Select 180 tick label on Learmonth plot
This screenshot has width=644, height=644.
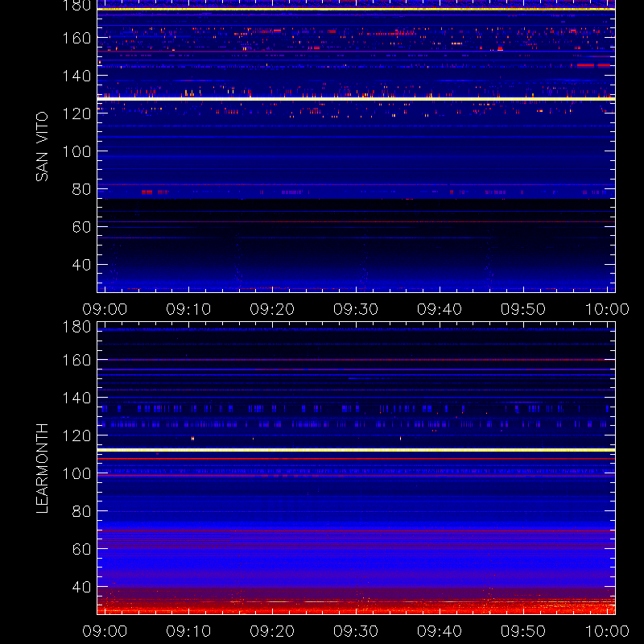point(76,327)
